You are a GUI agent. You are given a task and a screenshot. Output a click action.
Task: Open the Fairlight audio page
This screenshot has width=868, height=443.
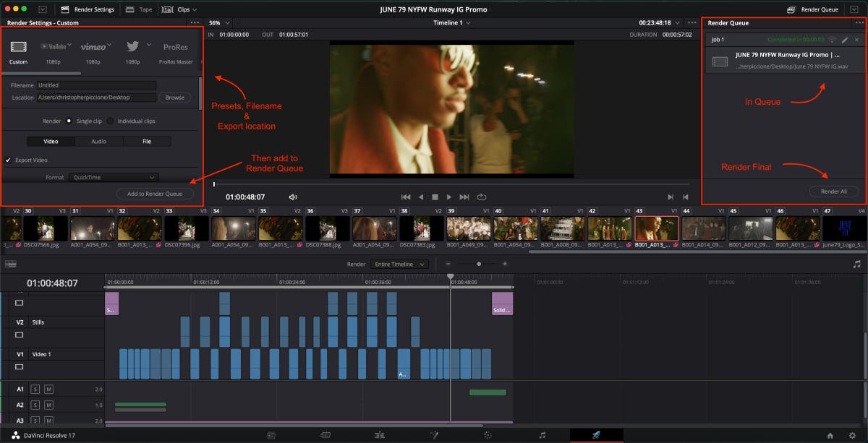(x=541, y=435)
